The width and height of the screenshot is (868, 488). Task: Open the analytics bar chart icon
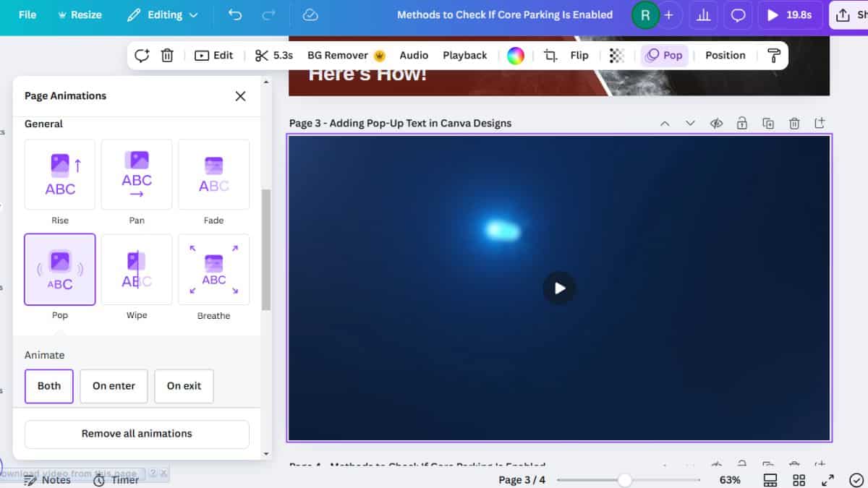click(x=703, y=15)
